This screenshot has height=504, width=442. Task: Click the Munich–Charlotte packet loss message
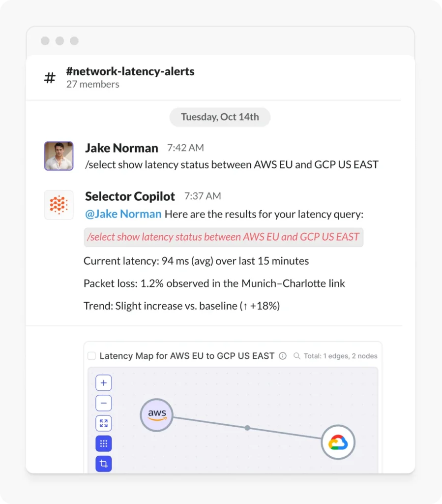(214, 283)
